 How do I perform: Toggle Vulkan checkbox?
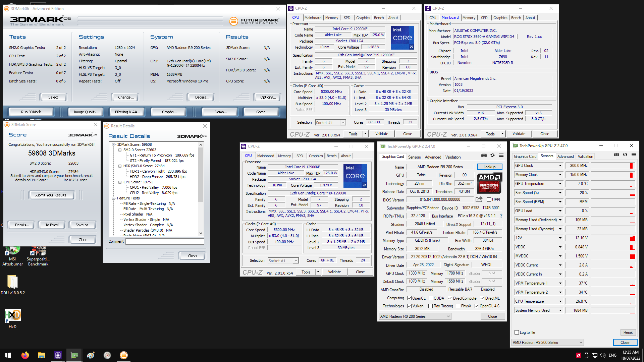click(409, 306)
